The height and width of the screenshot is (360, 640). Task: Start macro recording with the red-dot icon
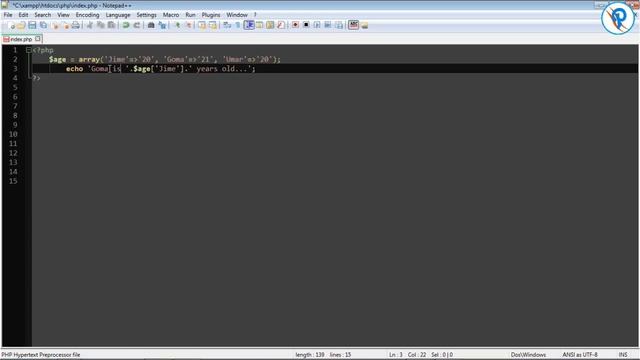[x=295, y=25]
